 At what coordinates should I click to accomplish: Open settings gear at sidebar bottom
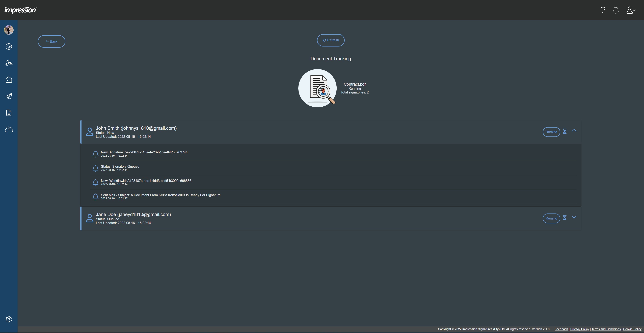point(9,319)
